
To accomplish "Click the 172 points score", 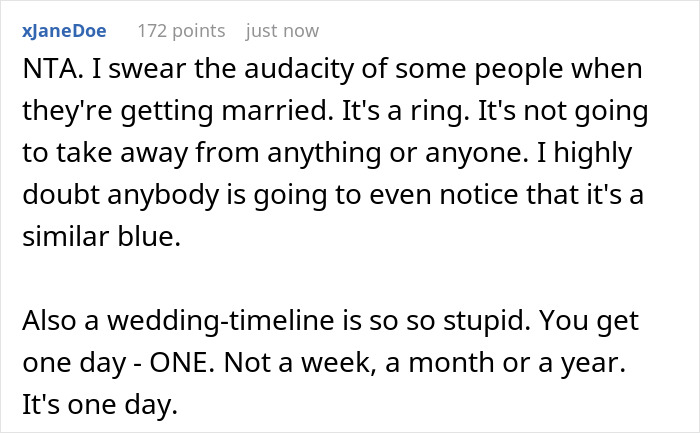I will click(x=180, y=31).
